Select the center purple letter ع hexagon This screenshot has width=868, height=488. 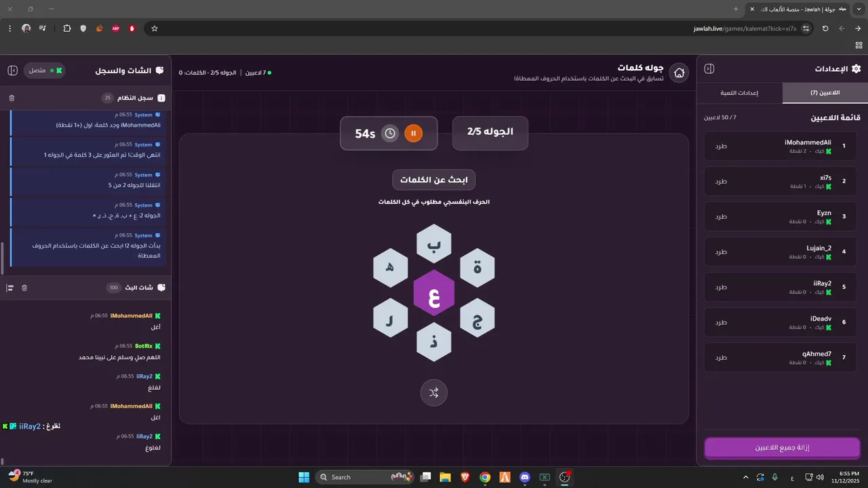(434, 293)
